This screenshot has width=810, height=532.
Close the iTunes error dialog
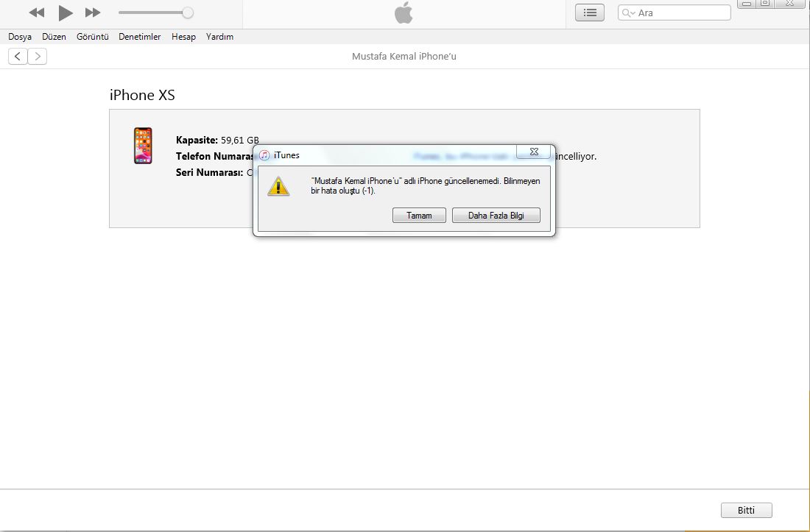[x=534, y=152]
